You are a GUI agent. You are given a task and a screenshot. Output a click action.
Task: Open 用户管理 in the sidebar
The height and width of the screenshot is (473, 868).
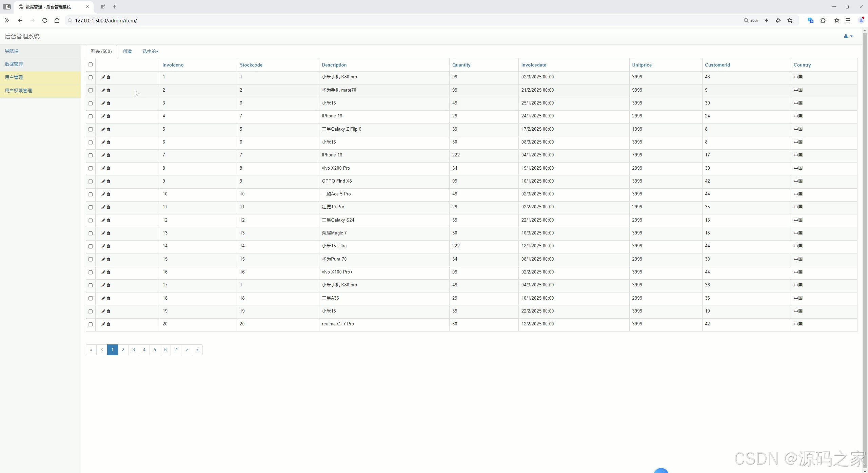[x=14, y=77]
